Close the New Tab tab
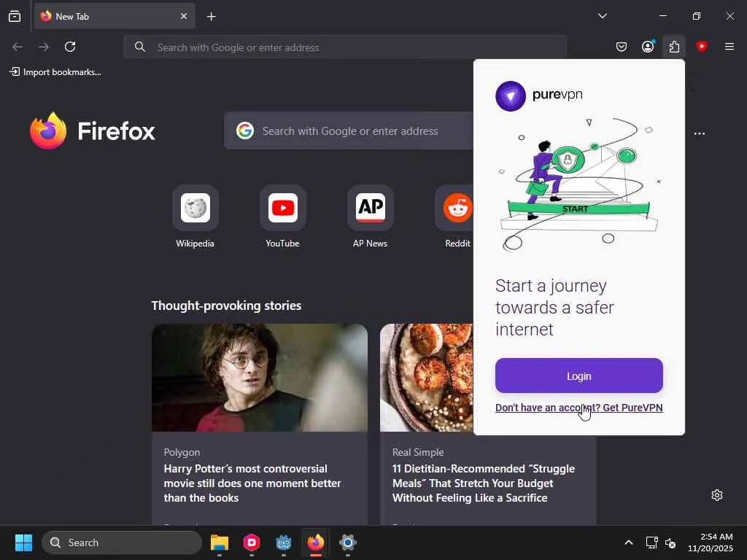 (184, 16)
